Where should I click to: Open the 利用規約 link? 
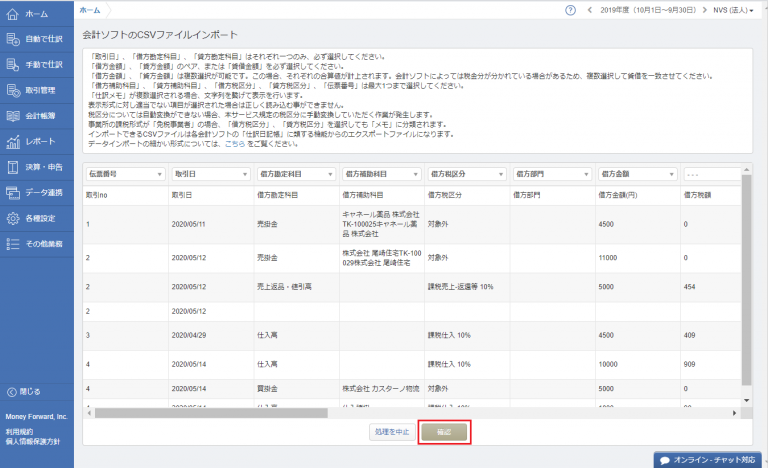click(x=19, y=432)
